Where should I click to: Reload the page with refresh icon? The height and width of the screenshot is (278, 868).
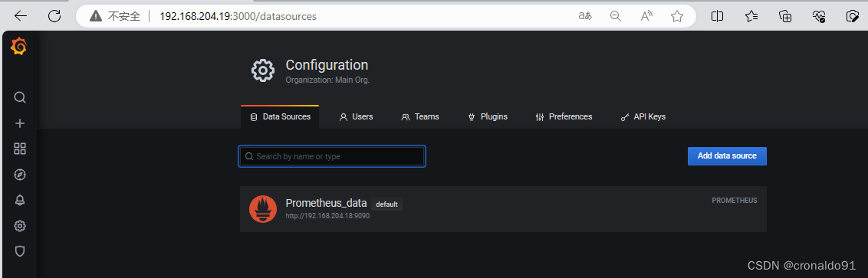[x=54, y=16]
